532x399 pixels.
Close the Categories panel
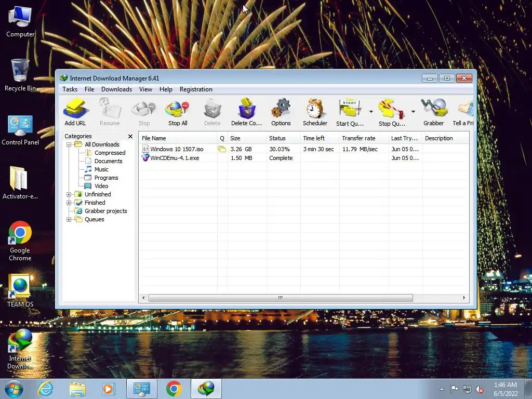pyautogui.click(x=130, y=136)
